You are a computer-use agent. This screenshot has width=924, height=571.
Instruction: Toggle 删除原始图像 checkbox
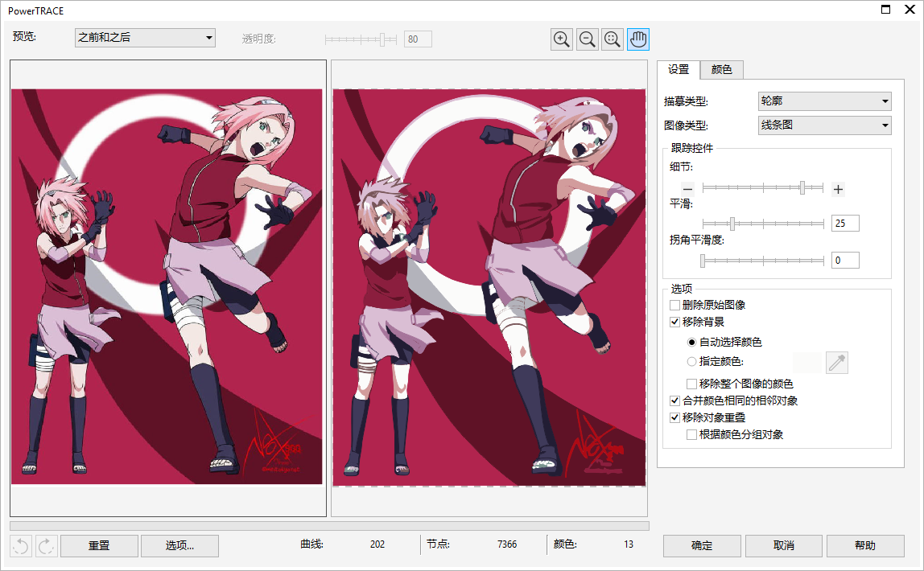[675, 305]
